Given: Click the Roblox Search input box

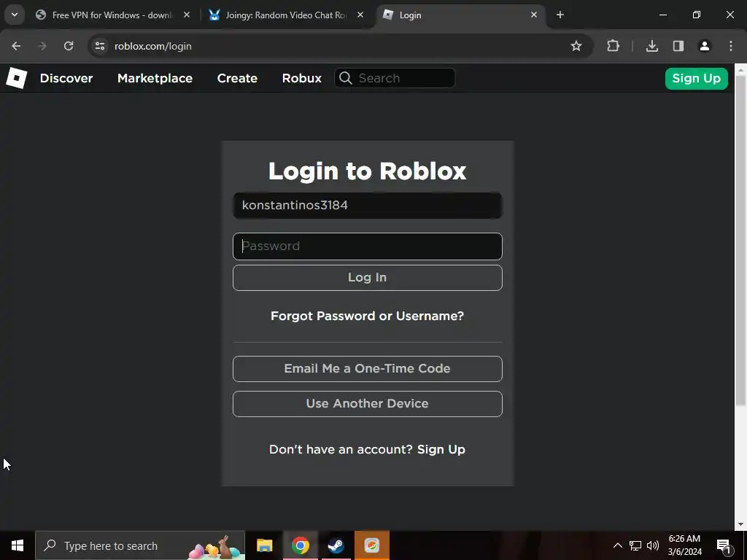Looking at the screenshot, I should coord(395,78).
